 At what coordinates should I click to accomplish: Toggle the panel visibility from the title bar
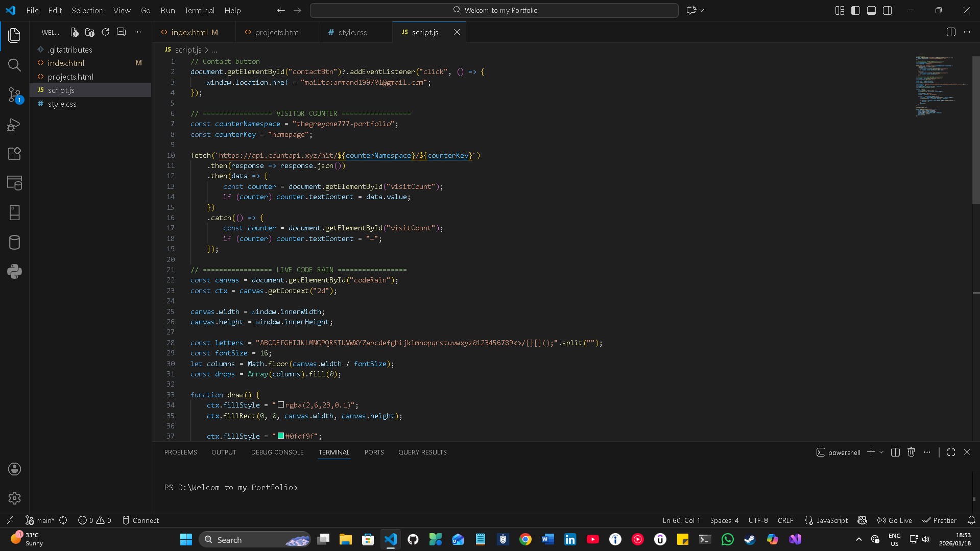click(871, 10)
